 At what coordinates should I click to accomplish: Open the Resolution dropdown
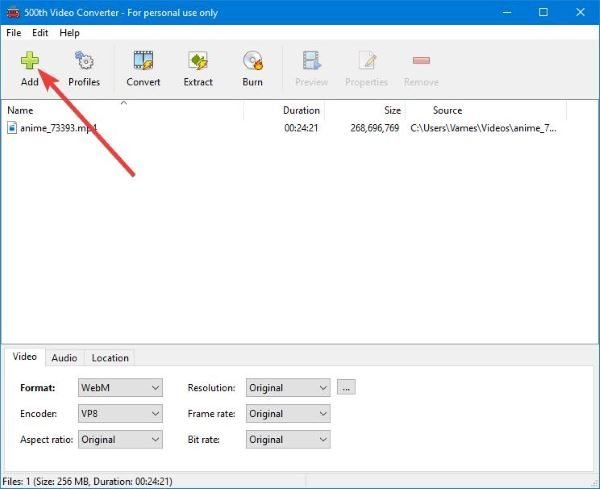288,388
